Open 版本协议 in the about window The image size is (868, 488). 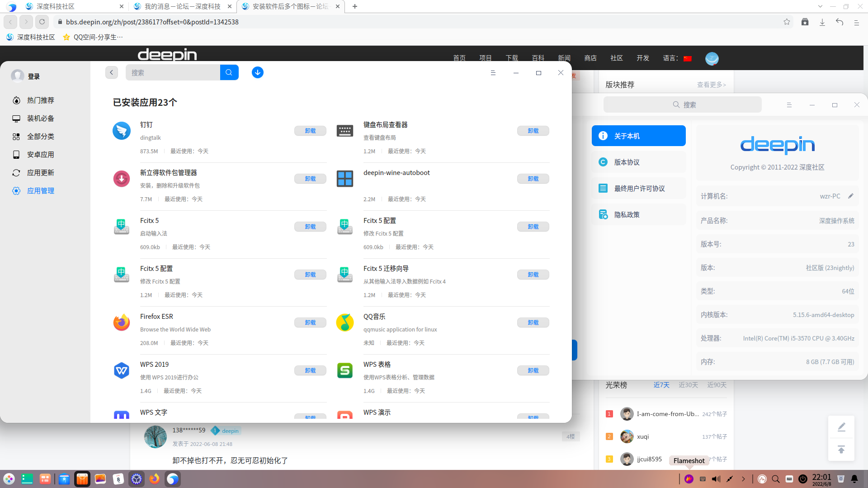[x=638, y=162]
